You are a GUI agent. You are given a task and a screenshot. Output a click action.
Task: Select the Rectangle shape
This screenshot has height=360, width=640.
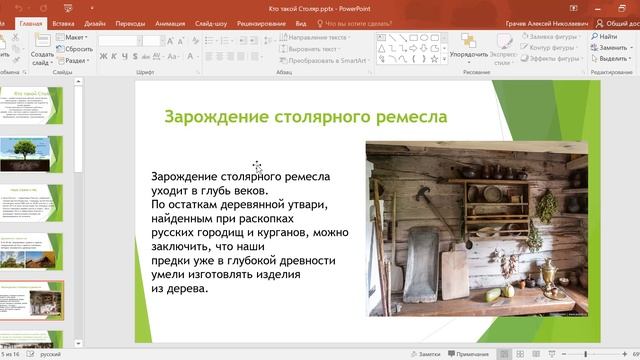(x=413, y=38)
